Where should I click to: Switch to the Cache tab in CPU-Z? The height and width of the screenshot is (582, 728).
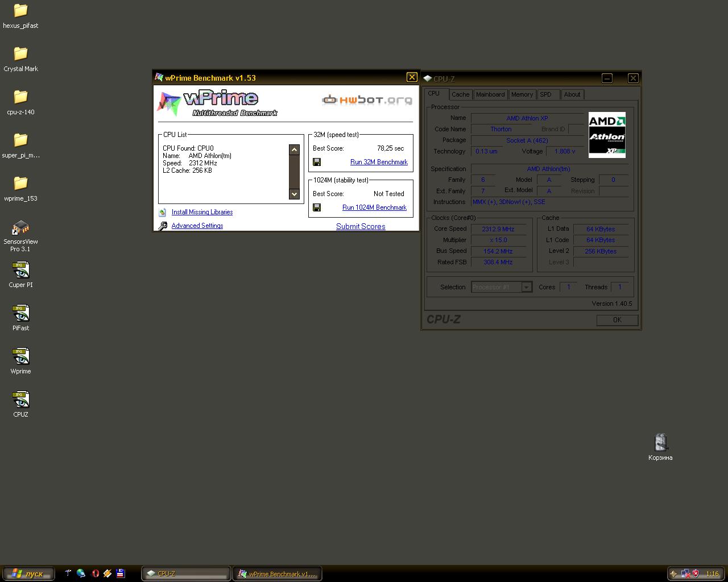(x=461, y=94)
